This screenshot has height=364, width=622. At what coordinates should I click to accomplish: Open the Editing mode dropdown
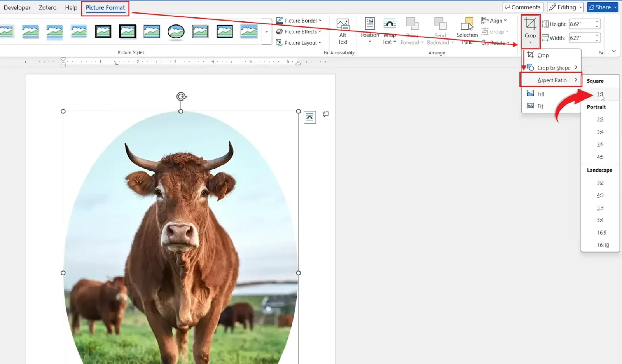click(565, 7)
